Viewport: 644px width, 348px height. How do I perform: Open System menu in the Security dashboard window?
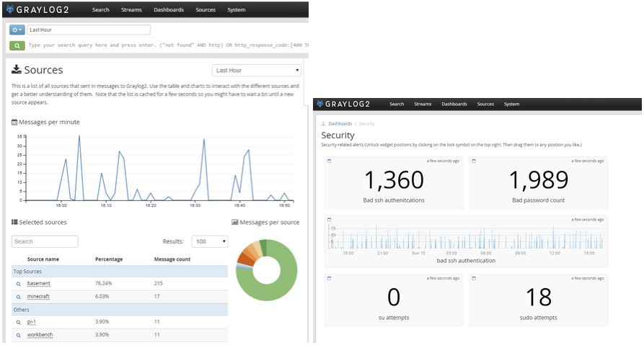coord(511,104)
